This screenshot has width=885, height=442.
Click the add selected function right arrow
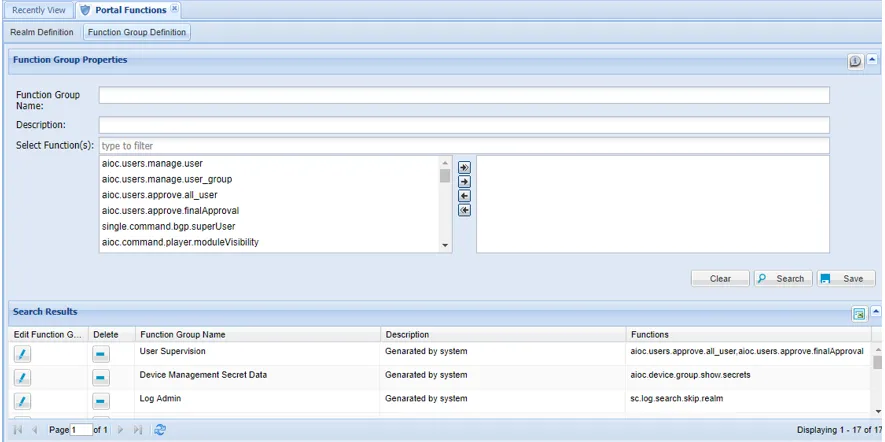coord(464,182)
